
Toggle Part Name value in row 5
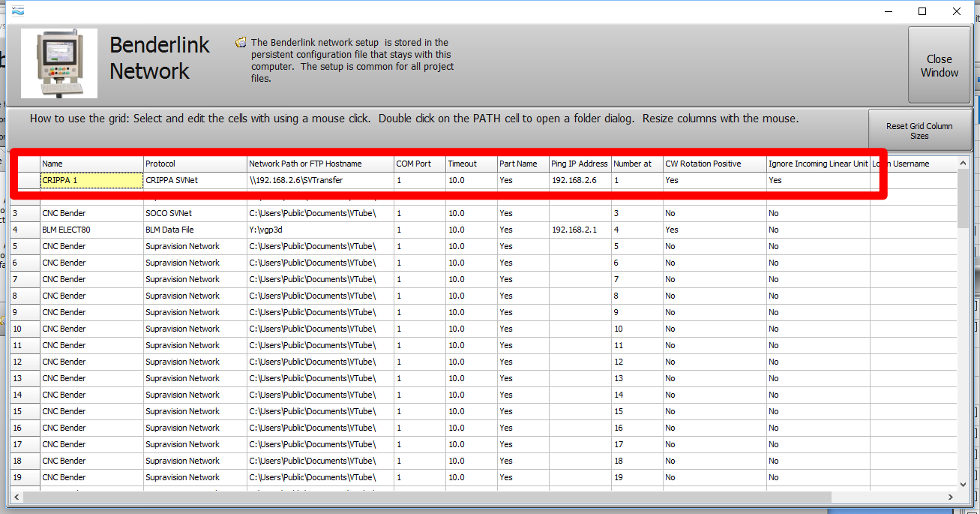[523, 246]
